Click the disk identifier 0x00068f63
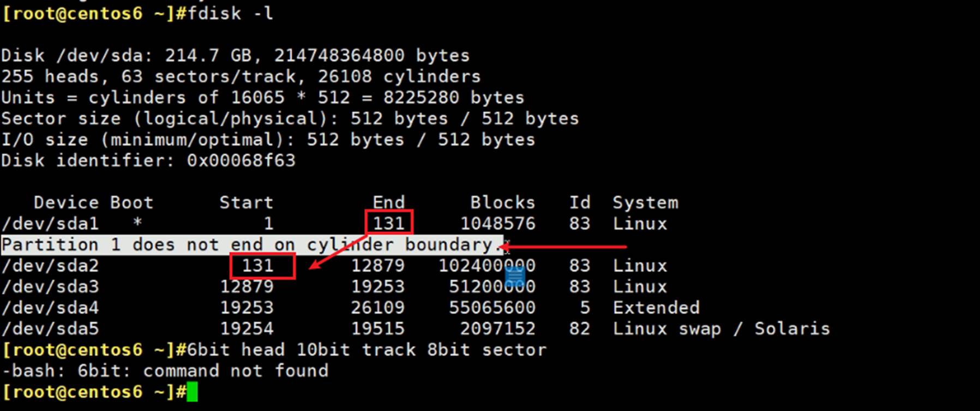This screenshot has height=411, width=980. 241,160
